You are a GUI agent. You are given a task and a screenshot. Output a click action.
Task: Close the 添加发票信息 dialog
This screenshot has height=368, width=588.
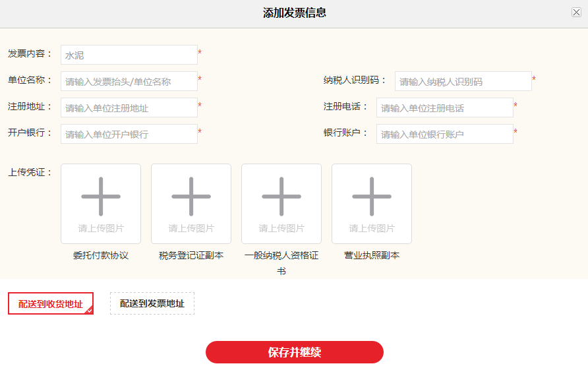576,13
